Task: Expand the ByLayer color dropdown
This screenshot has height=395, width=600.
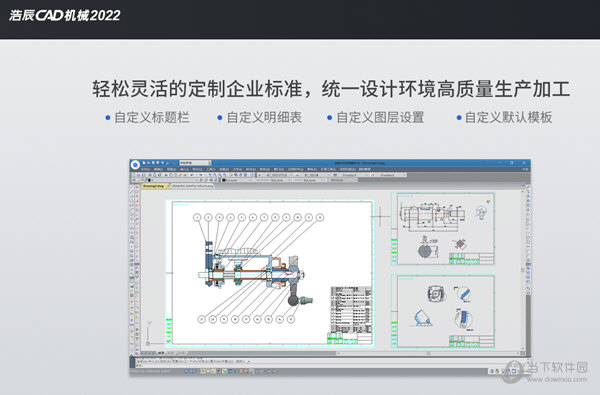Action: click(x=237, y=180)
